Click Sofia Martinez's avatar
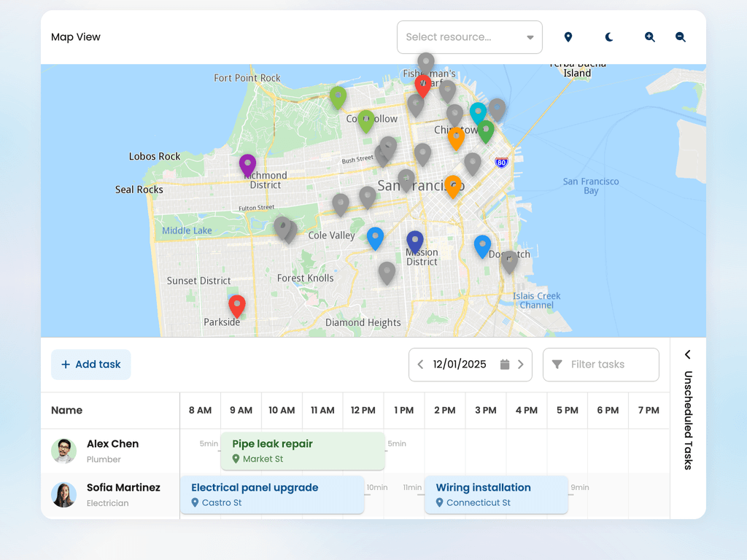The width and height of the screenshot is (747, 560). pos(64,495)
